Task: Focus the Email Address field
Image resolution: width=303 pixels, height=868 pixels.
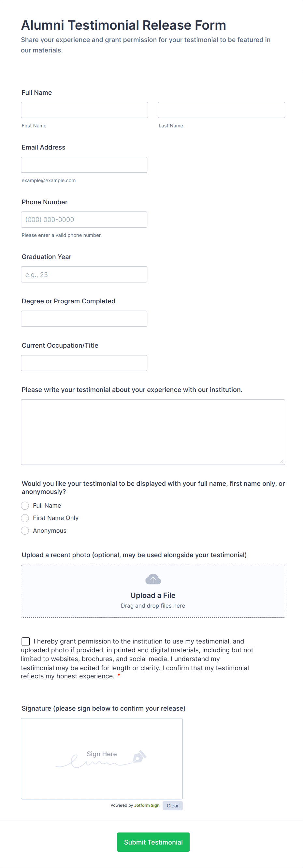Action: (84, 165)
